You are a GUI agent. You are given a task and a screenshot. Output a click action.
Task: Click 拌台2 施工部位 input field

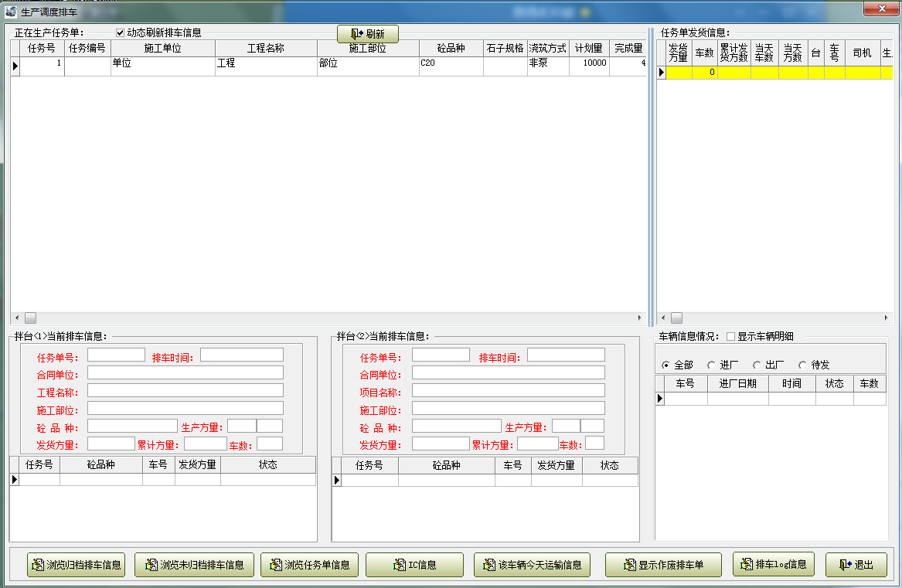pos(509,409)
